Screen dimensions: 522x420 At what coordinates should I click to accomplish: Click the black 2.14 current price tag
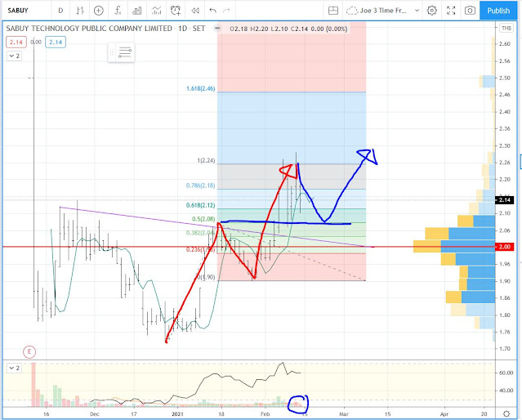coord(505,200)
